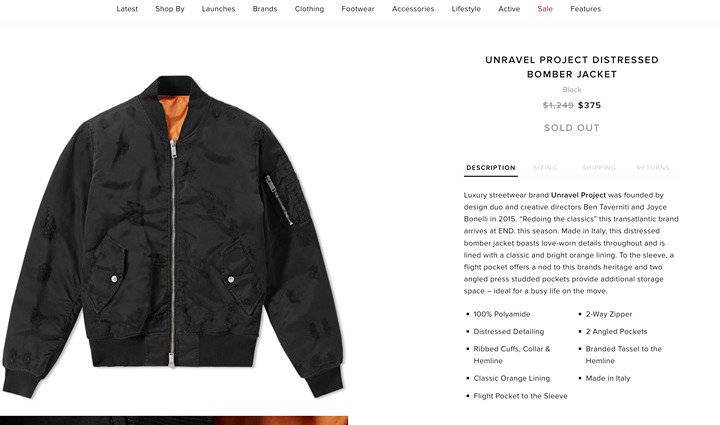Click the product title heading
This screenshot has width=720, height=425.
pos(572,67)
